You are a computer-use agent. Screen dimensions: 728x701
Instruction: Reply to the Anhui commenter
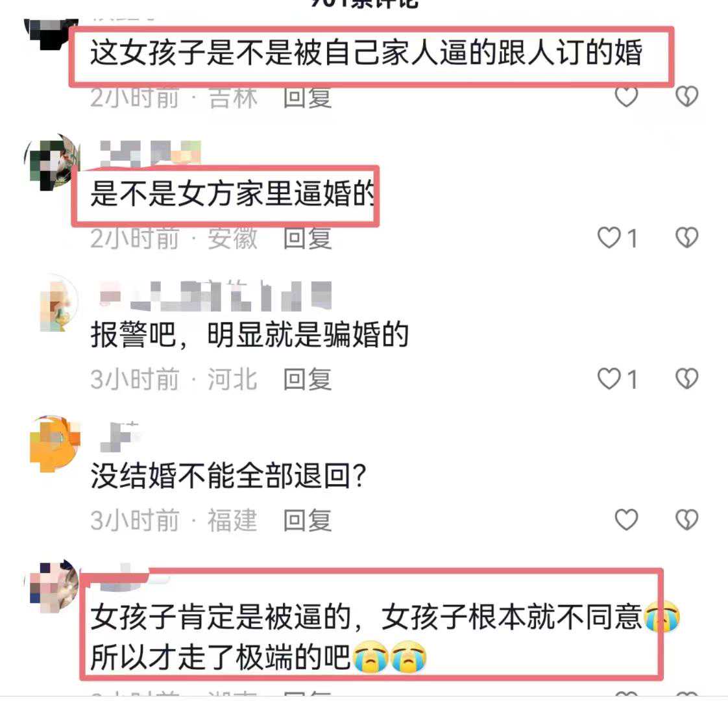tap(308, 238)
